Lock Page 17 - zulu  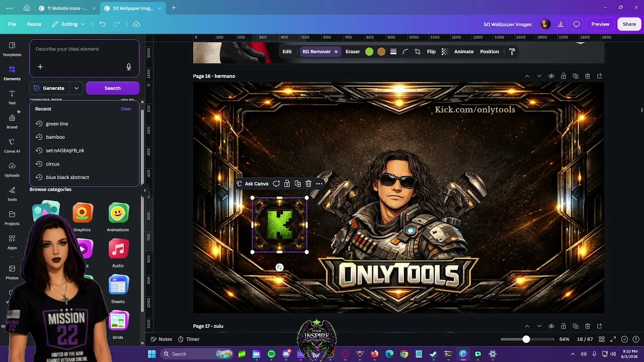[563, 326]
